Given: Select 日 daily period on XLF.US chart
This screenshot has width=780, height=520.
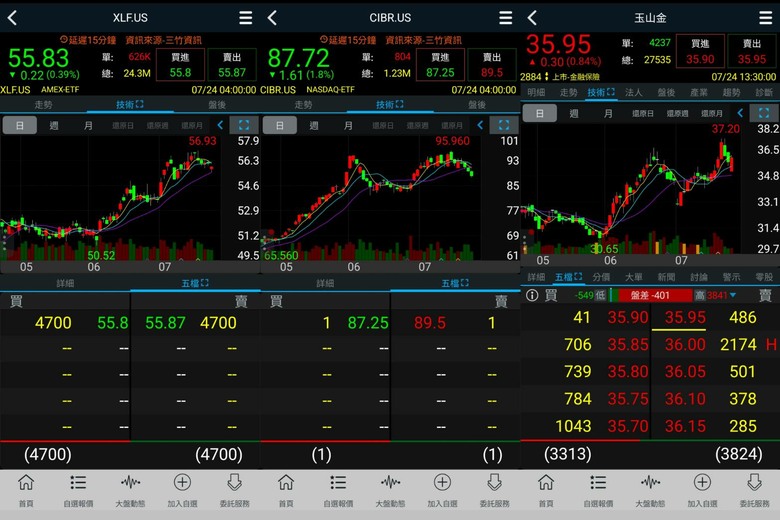Looking at the screenshot, I should point(20,125).
